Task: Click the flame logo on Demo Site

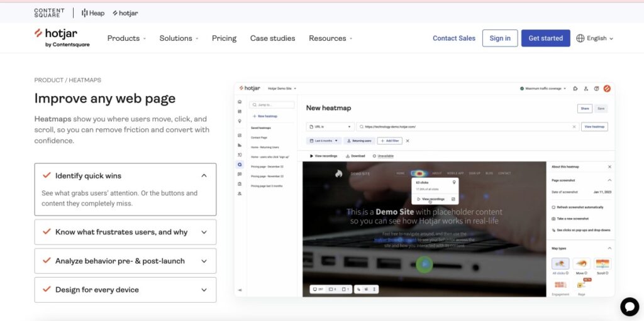Action: tap(338, 173)
